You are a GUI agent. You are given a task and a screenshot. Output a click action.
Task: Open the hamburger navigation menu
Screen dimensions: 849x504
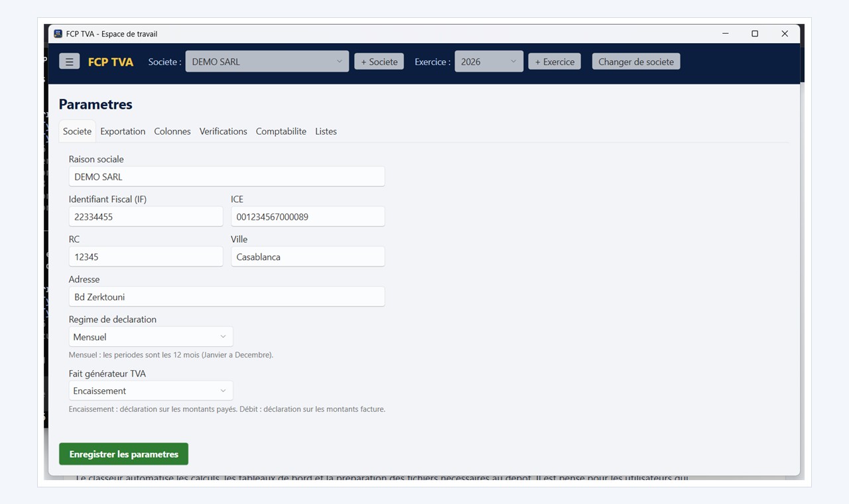coord(69,62)
